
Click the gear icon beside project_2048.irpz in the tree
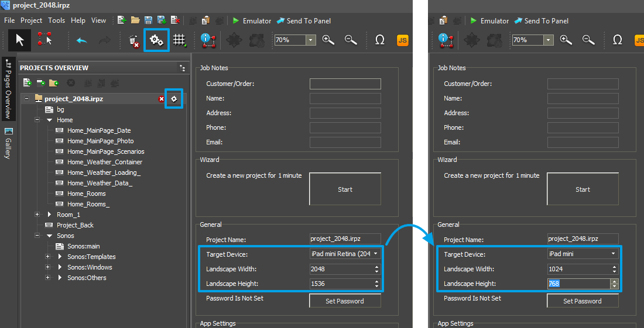[174, 99]
